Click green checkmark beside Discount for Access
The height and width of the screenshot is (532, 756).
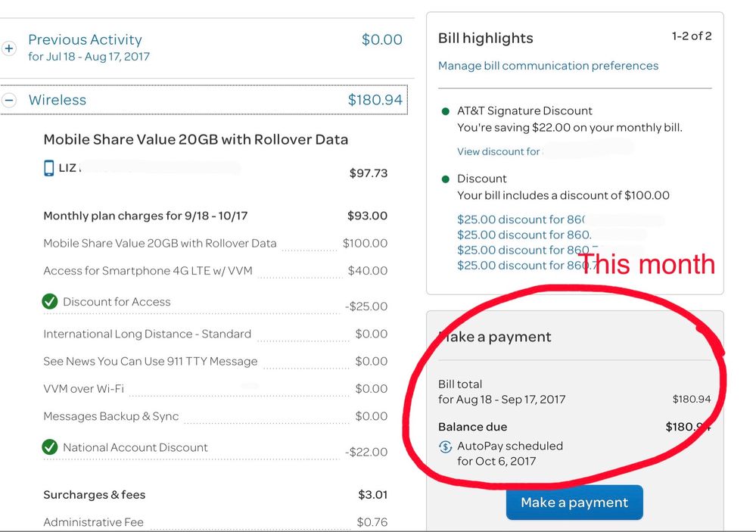(50, 302)
